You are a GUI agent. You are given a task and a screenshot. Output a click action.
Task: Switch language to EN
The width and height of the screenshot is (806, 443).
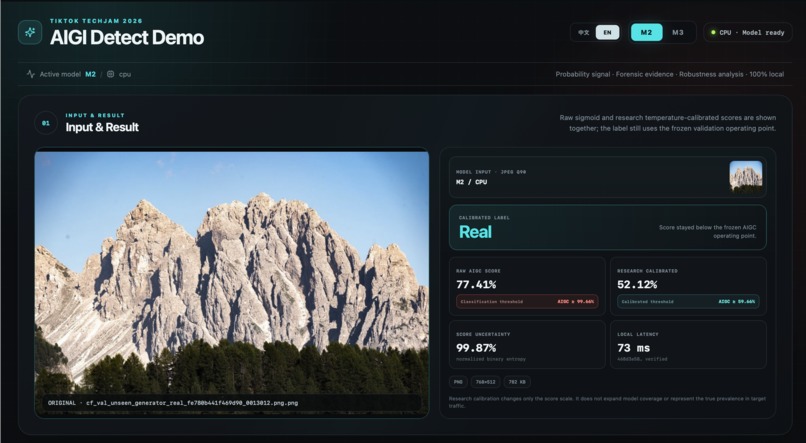coord(607,32)
